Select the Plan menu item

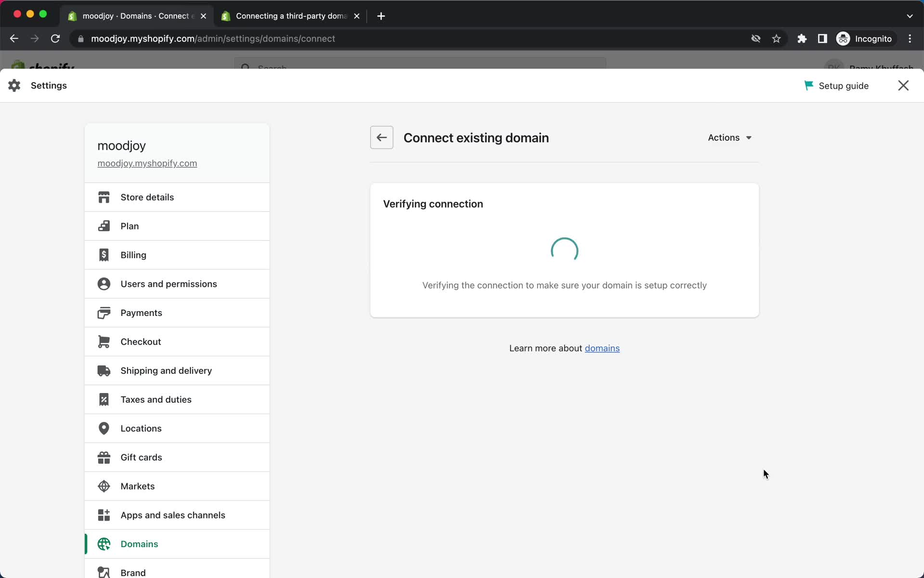tap(130, 226)
